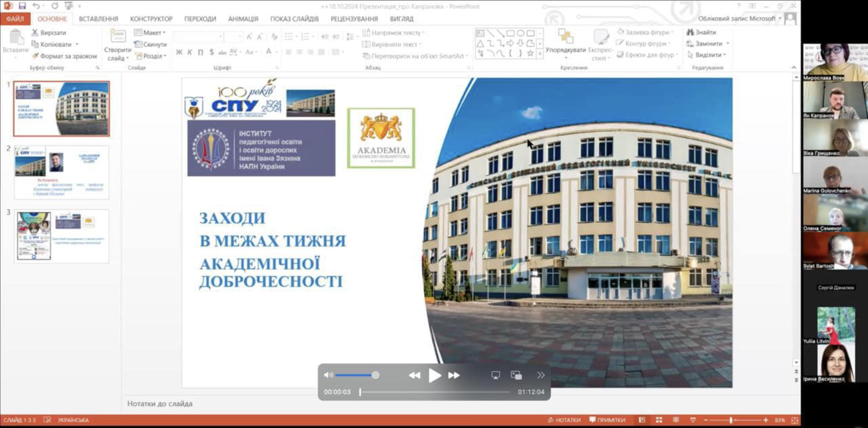Click the Slide Sorter view icon in status bar
Image resolution: width=868 pixels, height=428 pixels.
pyautogui.click(x=659, y=420)
